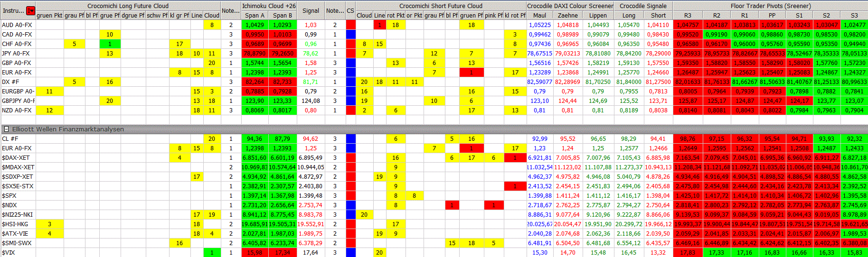Select the Elliott Wellen Finanzmarktanalysen group title

[x=68, y=129]
